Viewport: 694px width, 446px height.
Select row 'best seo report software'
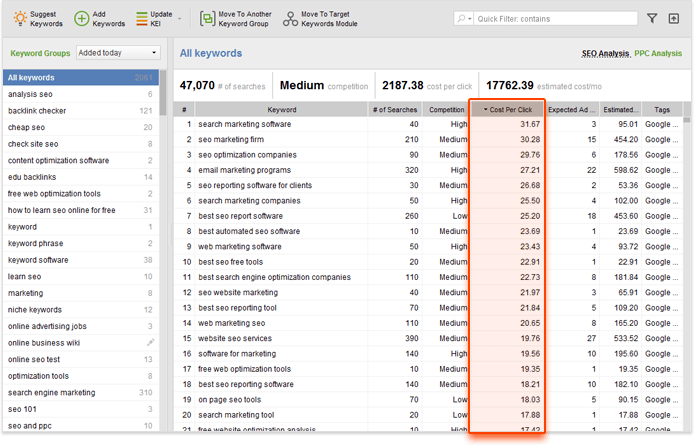click(x=428, y=216)
